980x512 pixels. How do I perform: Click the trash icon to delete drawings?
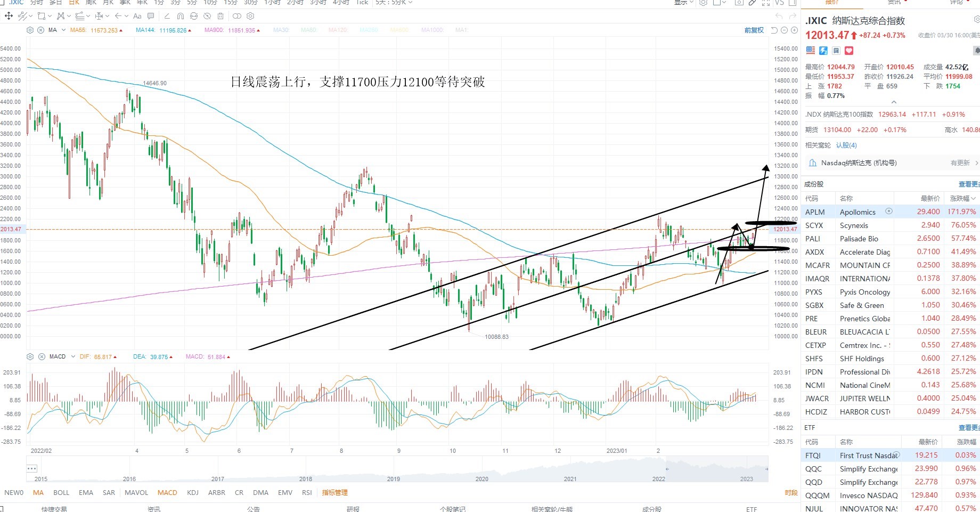tap(220, 16)
